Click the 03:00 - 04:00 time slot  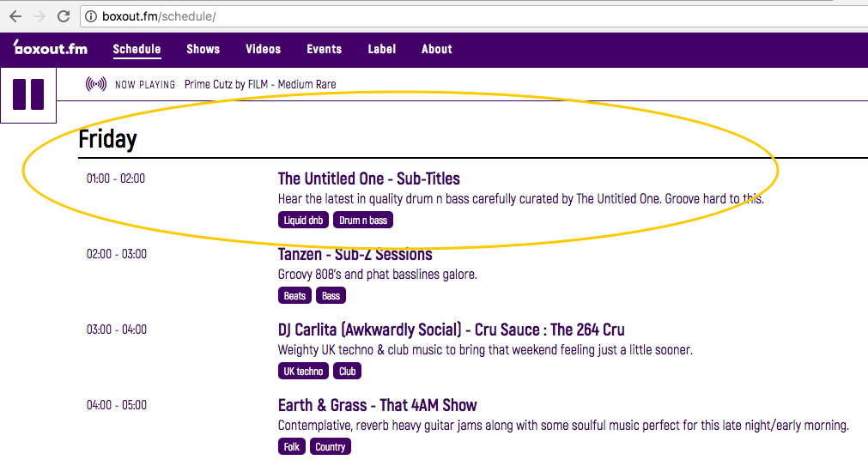116,330
